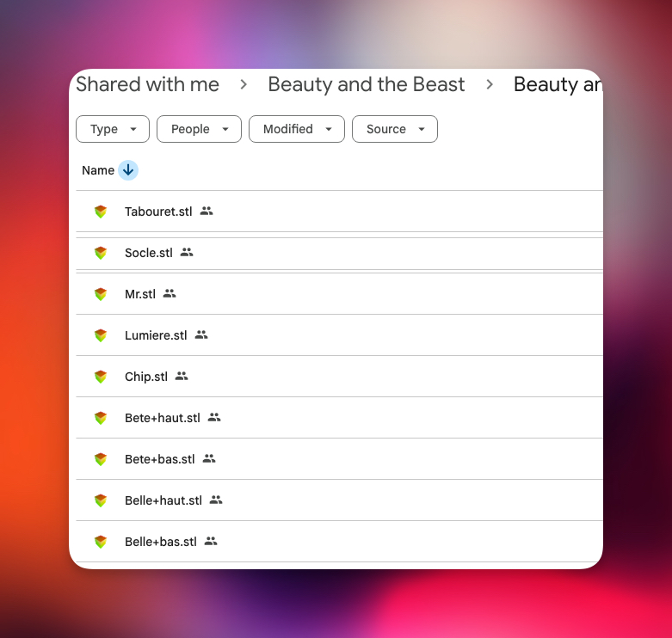This screenshot has width=672, height=638.
Task: Select the Belle+bas.stl file name
Action: 161,542
